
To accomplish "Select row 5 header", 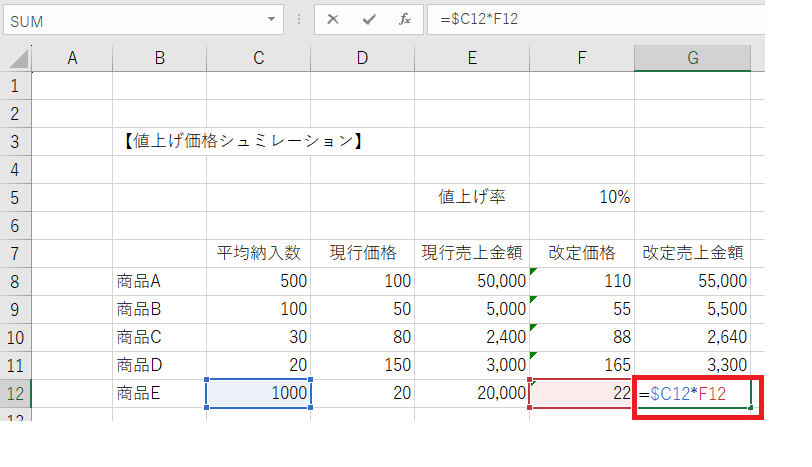I will click(x=15, y=197).
